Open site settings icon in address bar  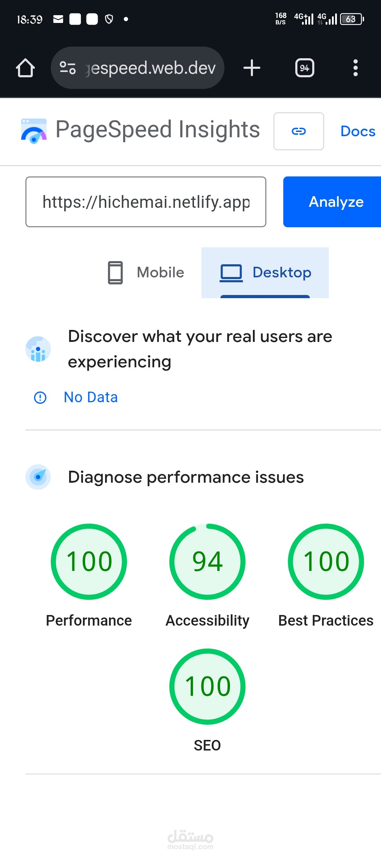[68, 68]
